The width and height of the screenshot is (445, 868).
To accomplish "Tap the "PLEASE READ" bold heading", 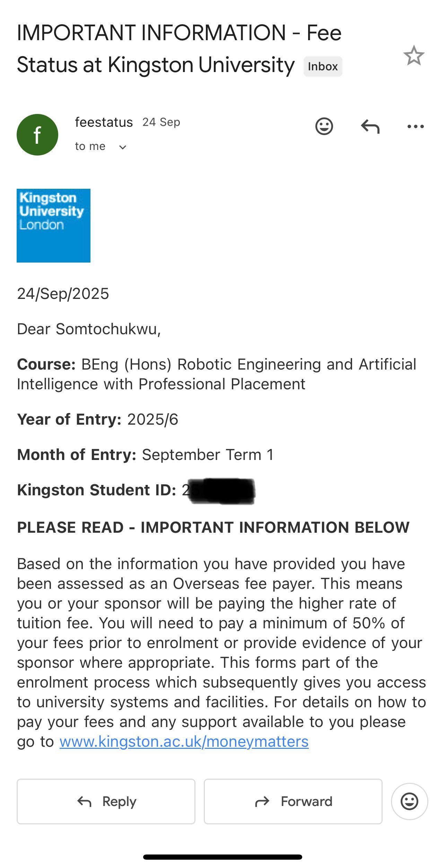I will 213,528.
